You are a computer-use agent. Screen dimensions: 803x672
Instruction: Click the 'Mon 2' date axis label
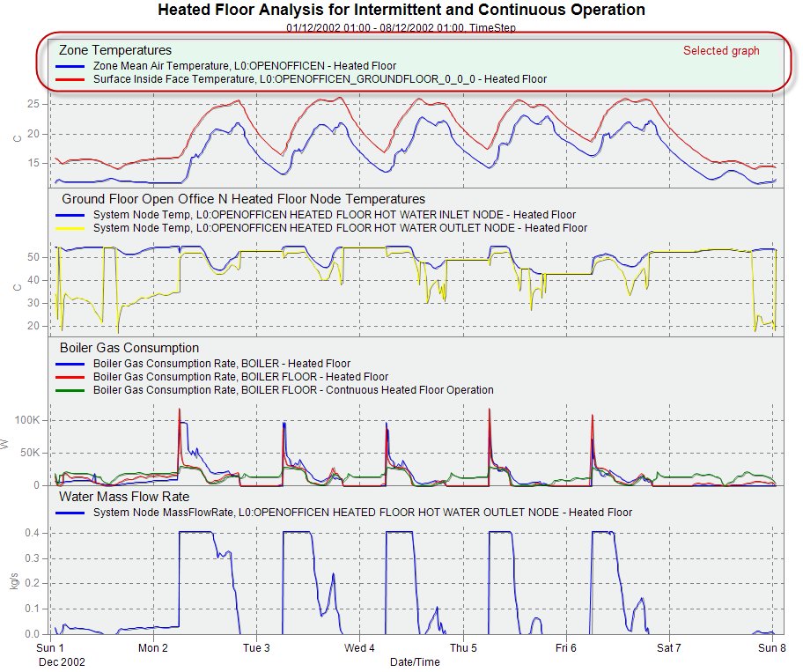point(153,648)
